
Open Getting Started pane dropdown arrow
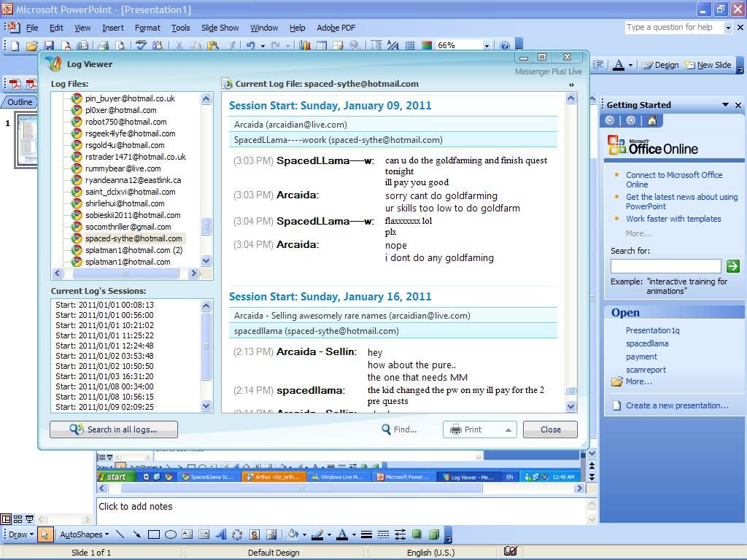(725, 105)
